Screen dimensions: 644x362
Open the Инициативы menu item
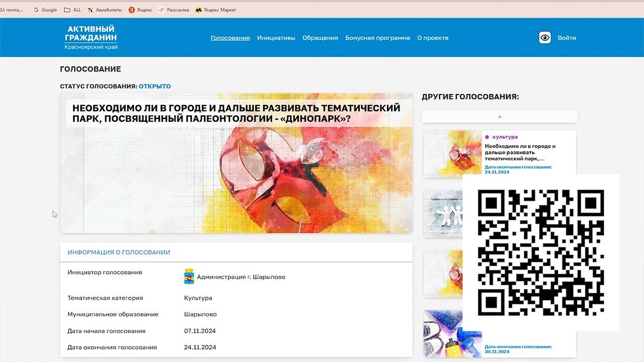tap(276, 38)
